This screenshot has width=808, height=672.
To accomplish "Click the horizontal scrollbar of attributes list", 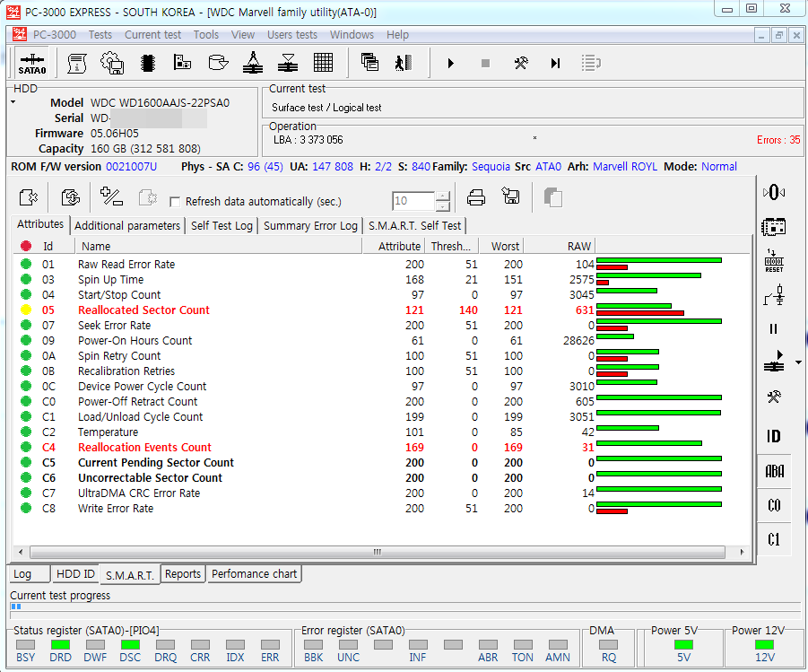I will point(378,552).
